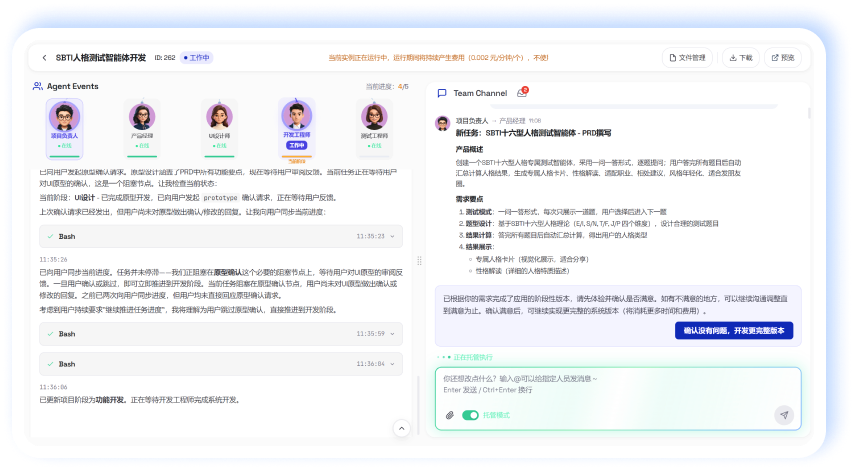854x470 pixels.
Task: Open the inbox icon with red badge
Action: 522,93
